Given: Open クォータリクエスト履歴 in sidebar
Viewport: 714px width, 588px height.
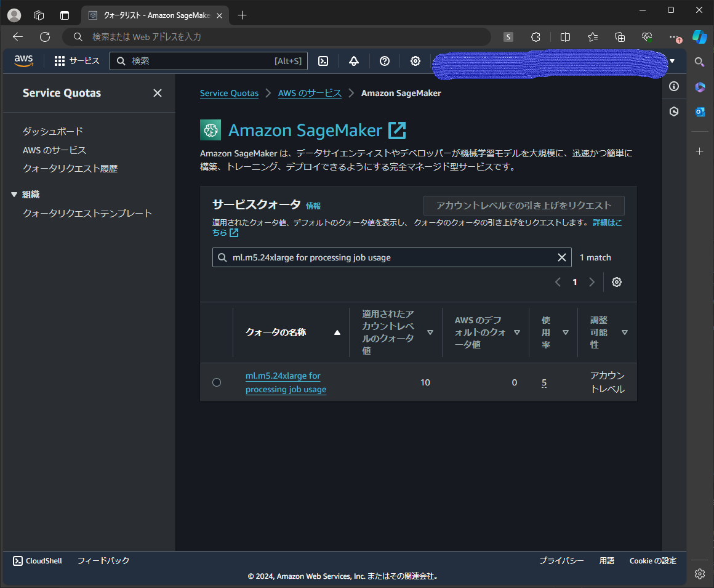Looking at the screenshot, I should (70, 169).
